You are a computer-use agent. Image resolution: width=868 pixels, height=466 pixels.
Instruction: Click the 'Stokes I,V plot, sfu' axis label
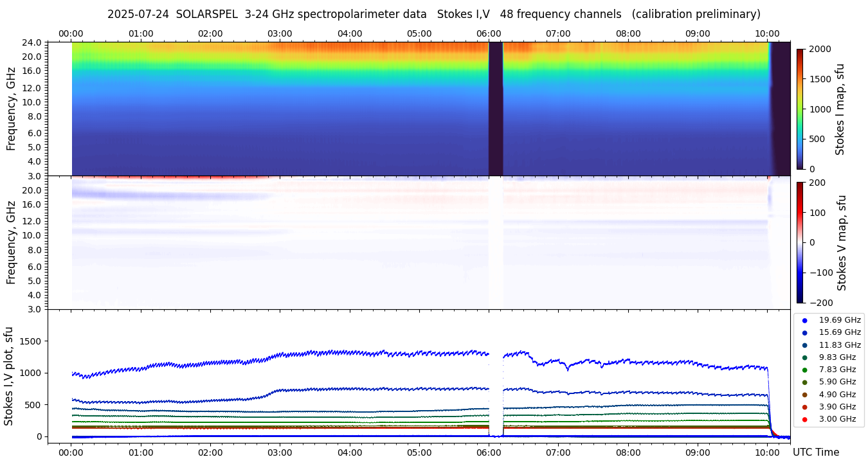click(9, 376)
